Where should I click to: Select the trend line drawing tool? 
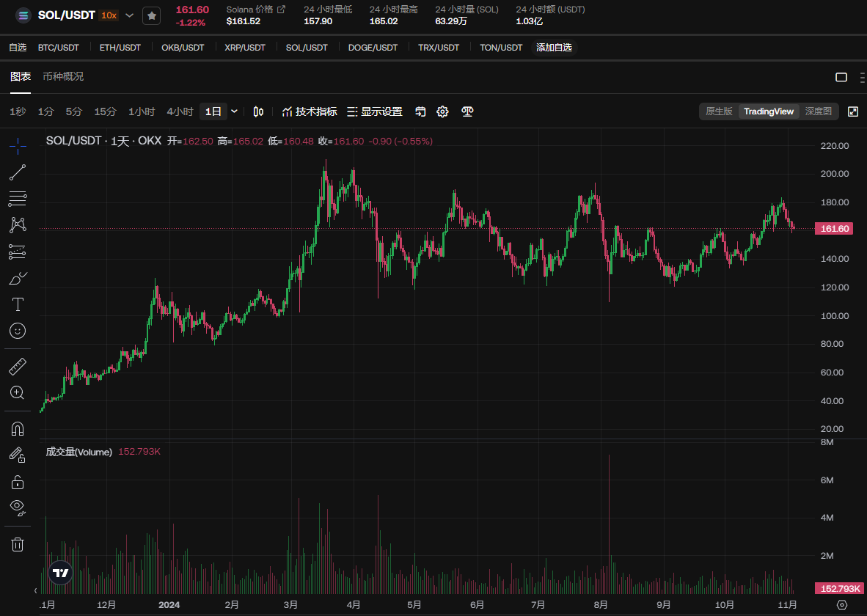coord(18,172)
